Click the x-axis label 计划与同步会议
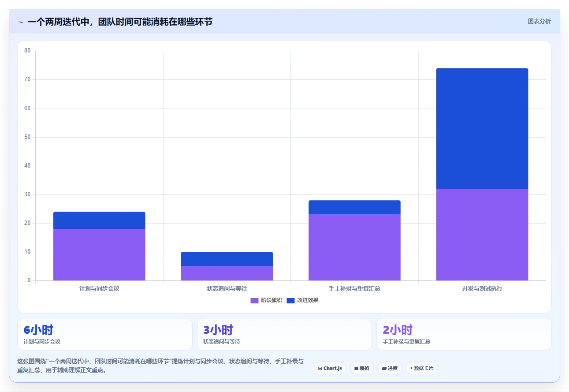The height and width of the screenshot is (392, 569). click(99, 288)
